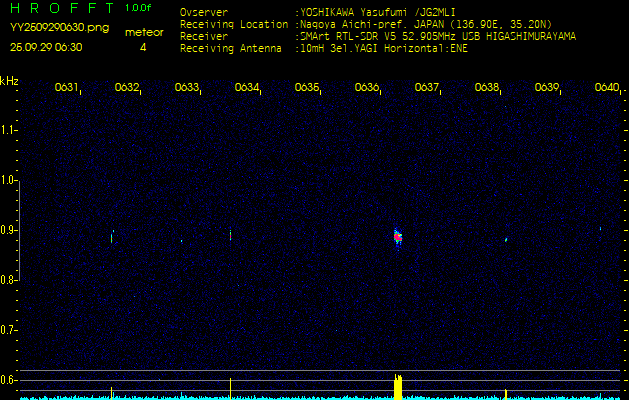Click the small green echo after 0638
This screenshot has height=400, width=629.
(506, 239)
